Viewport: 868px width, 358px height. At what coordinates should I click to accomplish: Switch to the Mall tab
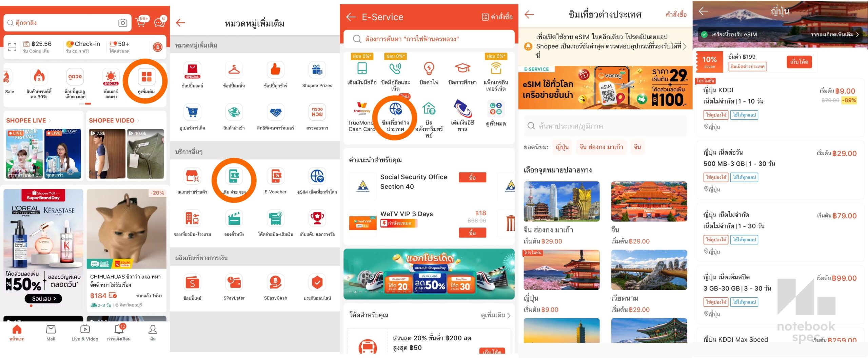[51, 333]
